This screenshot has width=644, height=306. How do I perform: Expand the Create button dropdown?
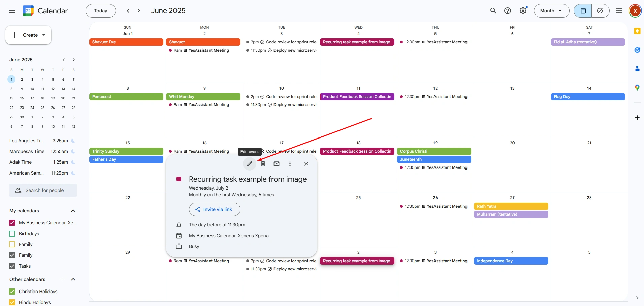[x=44, y=35]
